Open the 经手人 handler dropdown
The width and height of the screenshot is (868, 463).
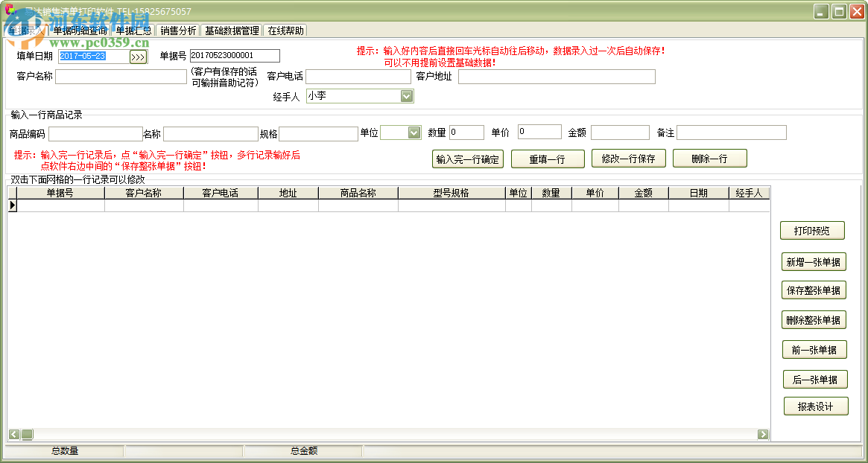coord(405,95)
